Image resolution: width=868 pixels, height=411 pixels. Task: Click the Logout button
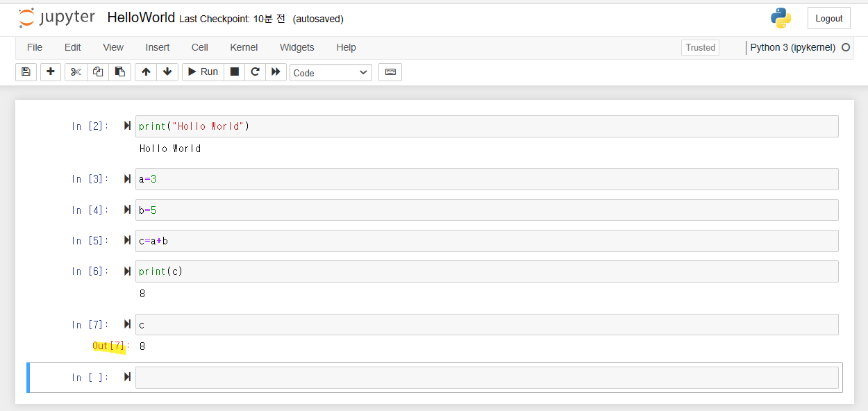coord(829,19)
